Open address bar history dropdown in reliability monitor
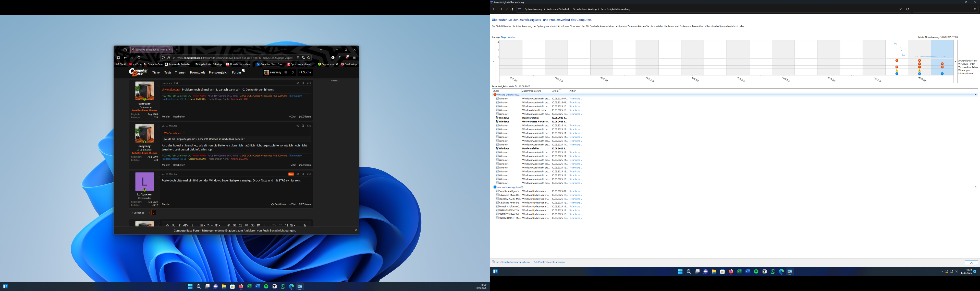This screenshot has height=291, width=980. pyautogui.click(x=900, y=9)
